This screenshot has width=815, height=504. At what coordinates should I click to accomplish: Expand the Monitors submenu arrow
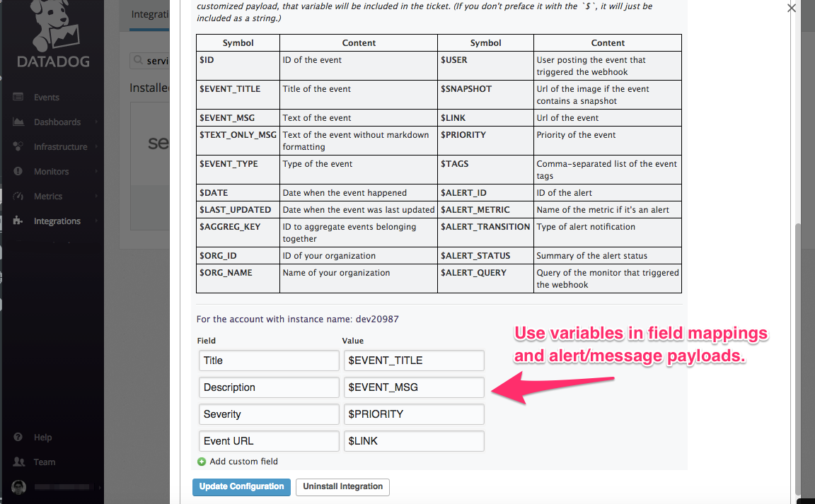(x=96, y=172)
